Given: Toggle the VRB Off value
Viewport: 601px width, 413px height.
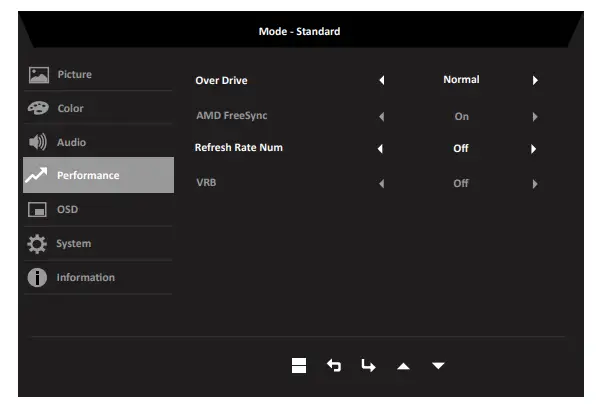Looking at the screenshot, I should coord(461,184).
